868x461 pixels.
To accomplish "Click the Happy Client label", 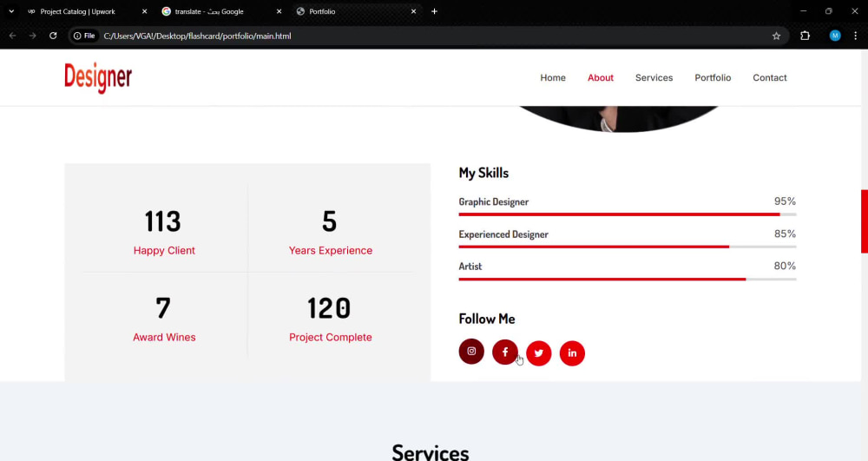I will (164, 251).
